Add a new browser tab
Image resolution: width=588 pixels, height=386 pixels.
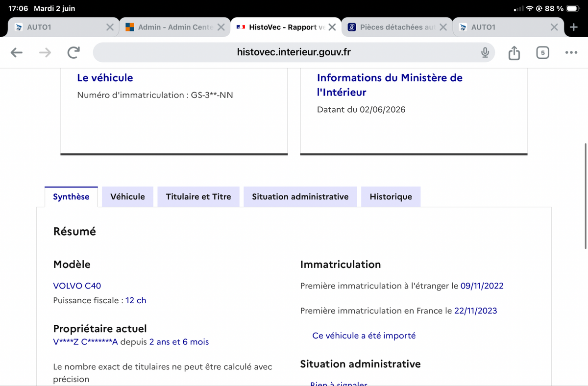574,27
